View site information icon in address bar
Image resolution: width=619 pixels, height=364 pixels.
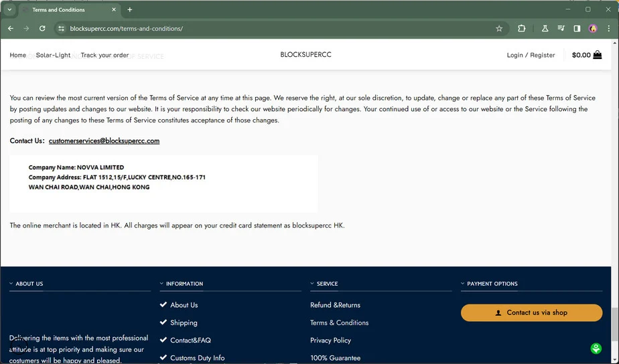61,29
